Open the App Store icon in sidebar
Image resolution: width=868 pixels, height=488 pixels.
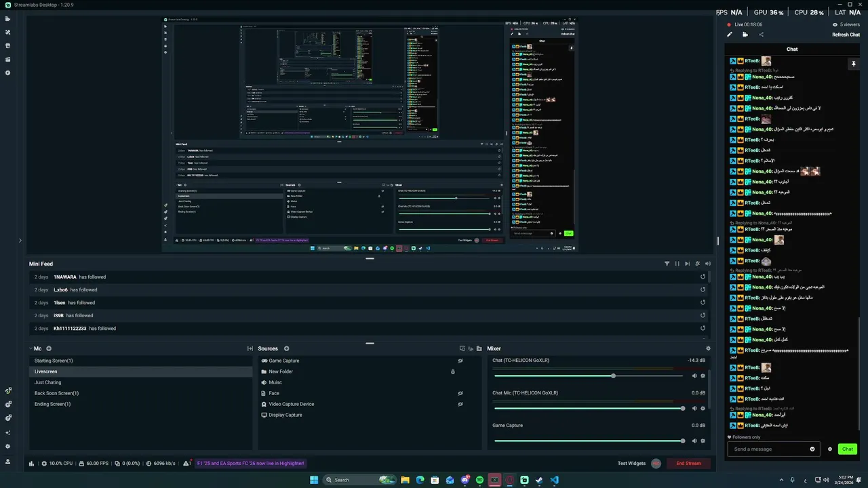[8, 45]
